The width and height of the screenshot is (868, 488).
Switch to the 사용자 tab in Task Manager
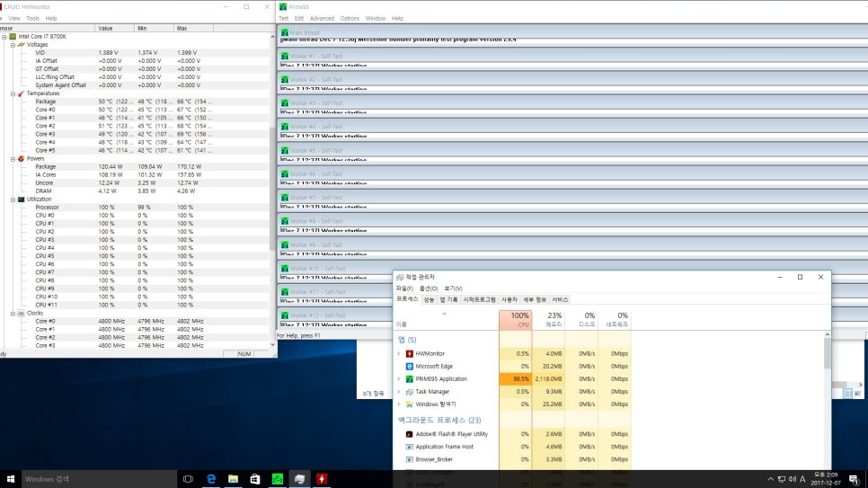[x=509, y=299]
